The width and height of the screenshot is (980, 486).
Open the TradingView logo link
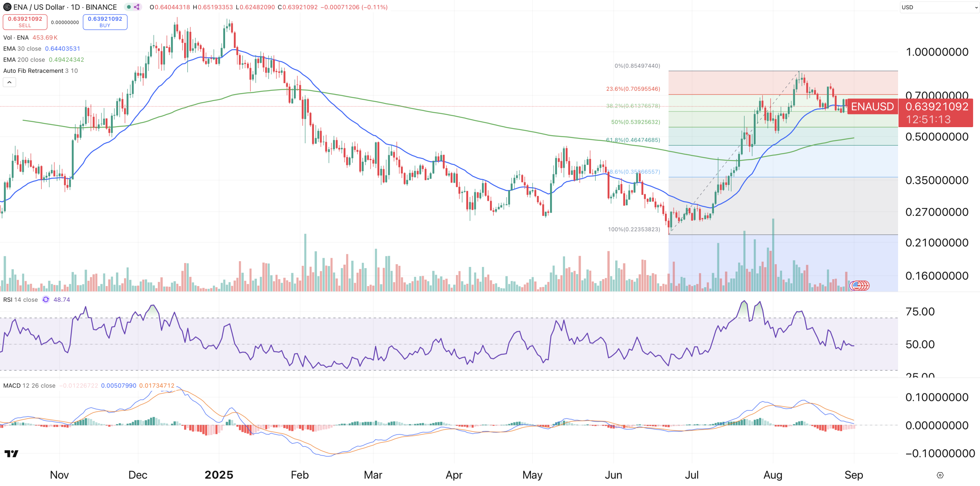tap(11, 454)
